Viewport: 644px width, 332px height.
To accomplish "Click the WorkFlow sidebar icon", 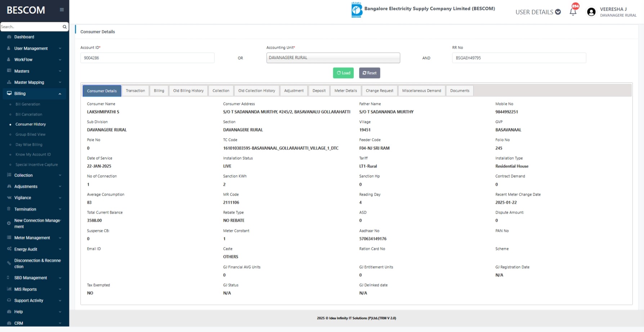I will [x=9, y=60].
